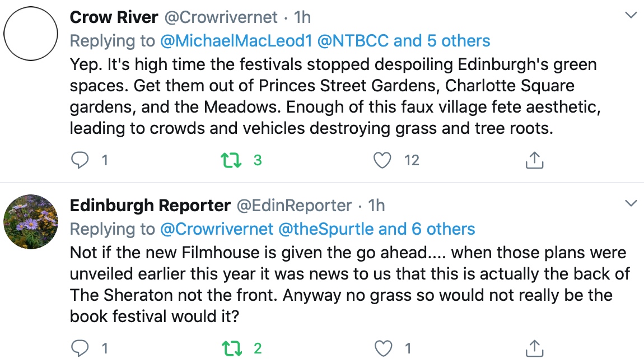Open Edinburgh Reporter's flower profile picture
Viewport: 644px width, 363px height.
pos(31,221)
